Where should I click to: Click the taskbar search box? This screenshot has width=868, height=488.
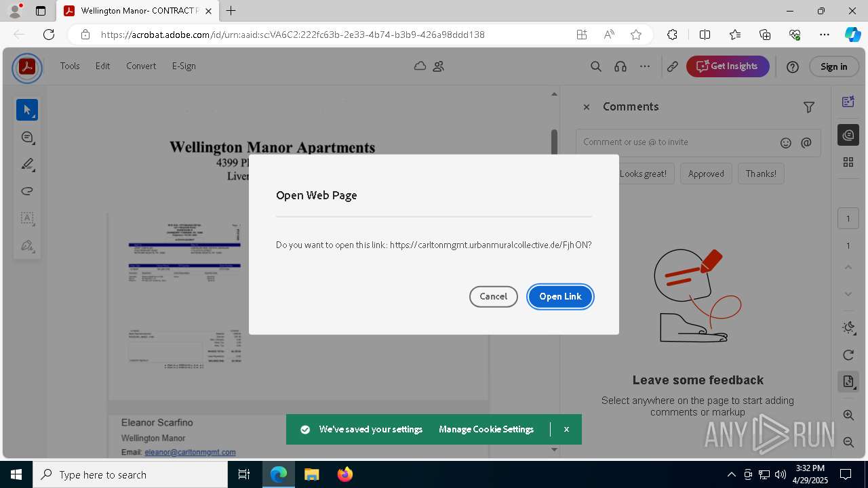tap(130, 474)
